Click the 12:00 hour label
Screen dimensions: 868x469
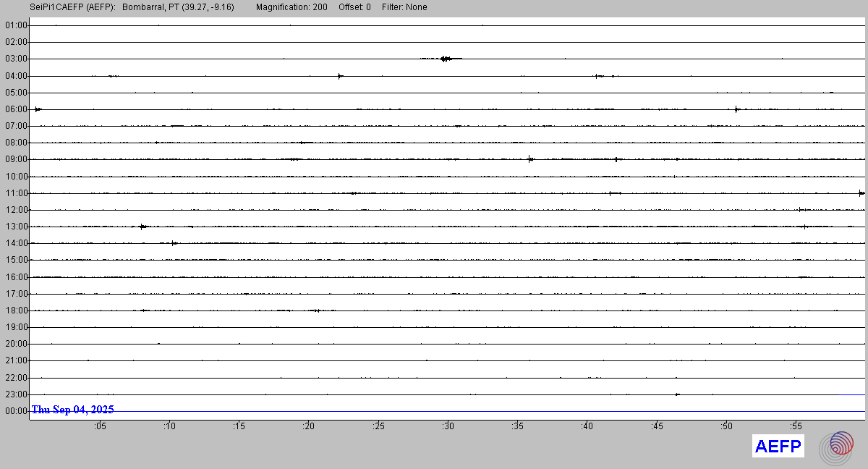click(x=16, y=210)
